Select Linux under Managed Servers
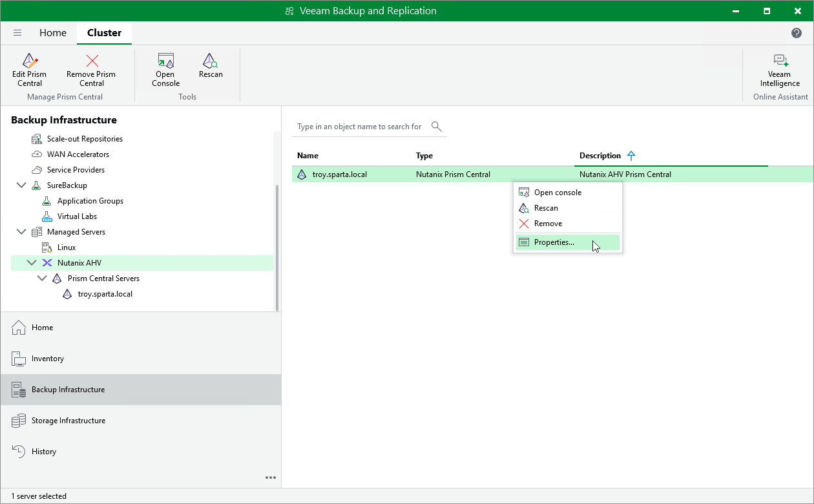This screenshot has height=504, width=814. (67, 247)
